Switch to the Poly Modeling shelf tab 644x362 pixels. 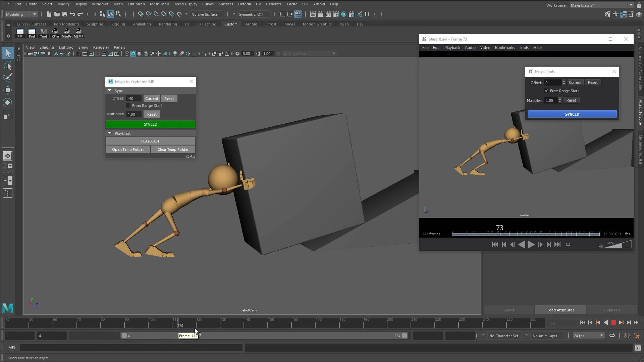[x=66, y=24]
